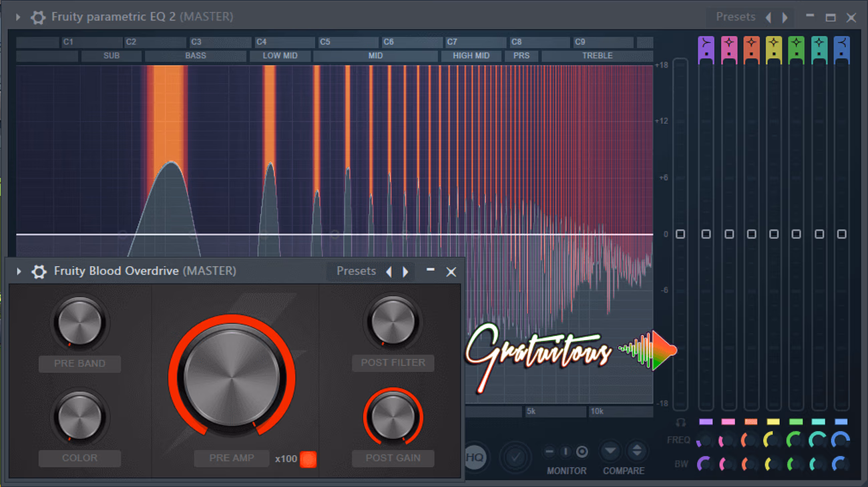Click the round checkmark button next to HQ

[515, 458]
